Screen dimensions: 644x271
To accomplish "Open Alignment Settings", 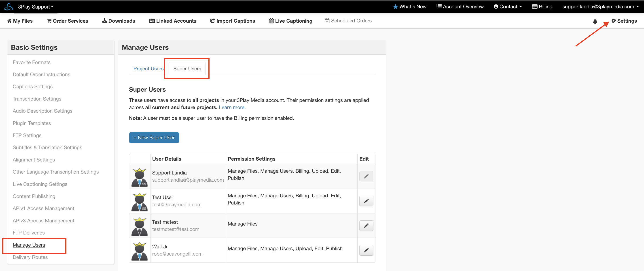I will pyautogui.click(x=34, y=160).
